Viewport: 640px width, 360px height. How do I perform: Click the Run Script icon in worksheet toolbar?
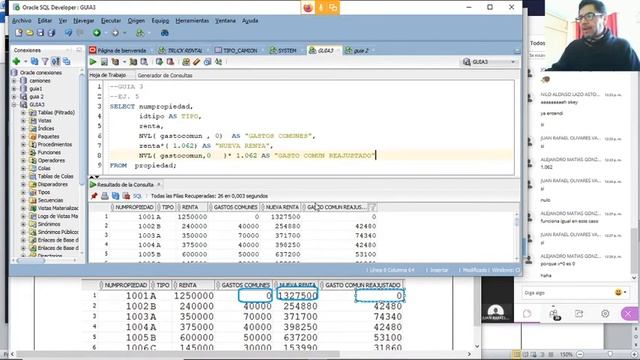pos(104,62)
